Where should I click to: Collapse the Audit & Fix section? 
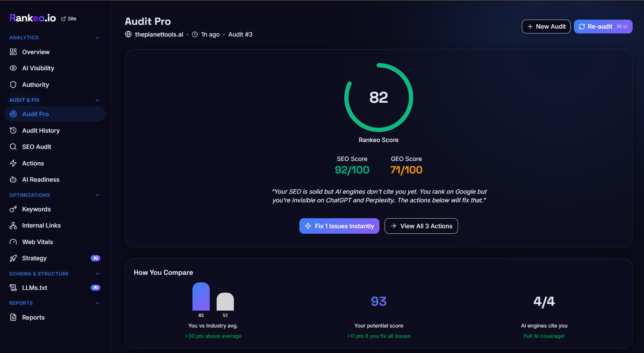pyautogui.click(x=98, y=100)
